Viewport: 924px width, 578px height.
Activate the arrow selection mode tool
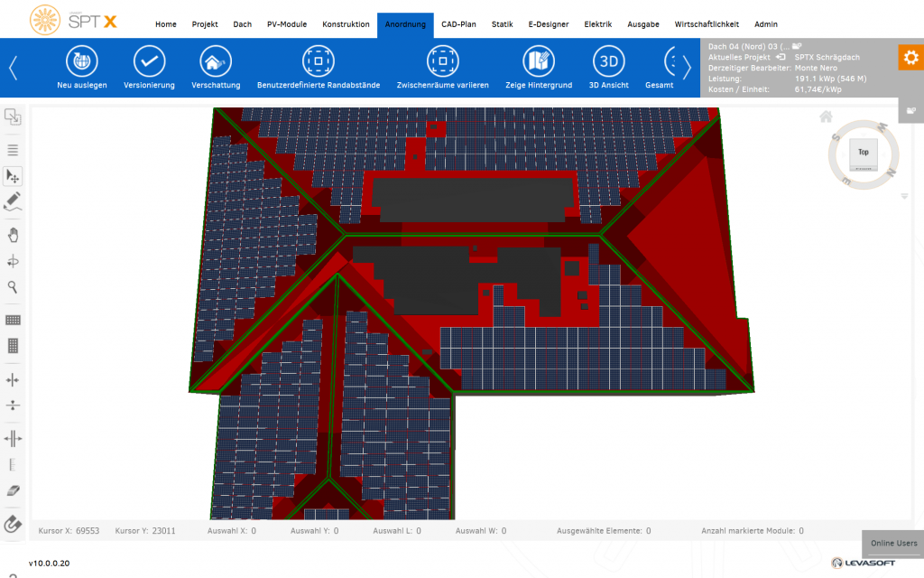click(14, 175)
